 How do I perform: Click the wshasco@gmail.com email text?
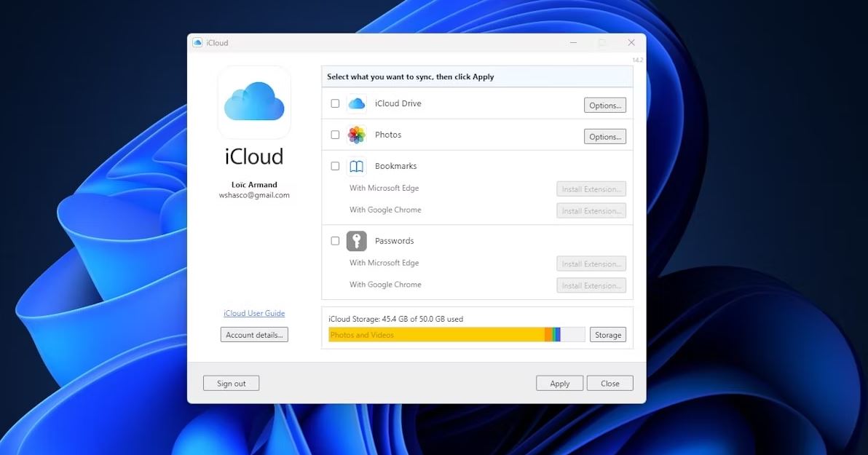coord(254,195)
